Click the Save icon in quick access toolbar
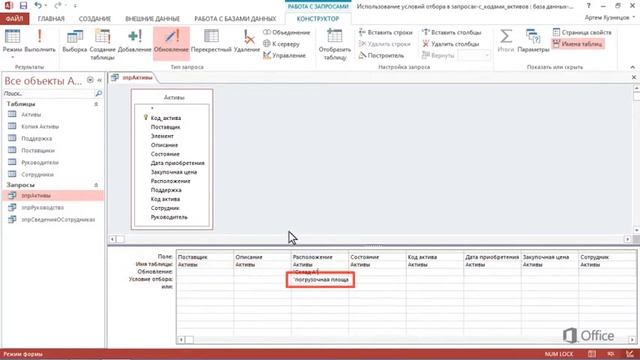This screenshot has width=640, height=360. click(23, 6)
